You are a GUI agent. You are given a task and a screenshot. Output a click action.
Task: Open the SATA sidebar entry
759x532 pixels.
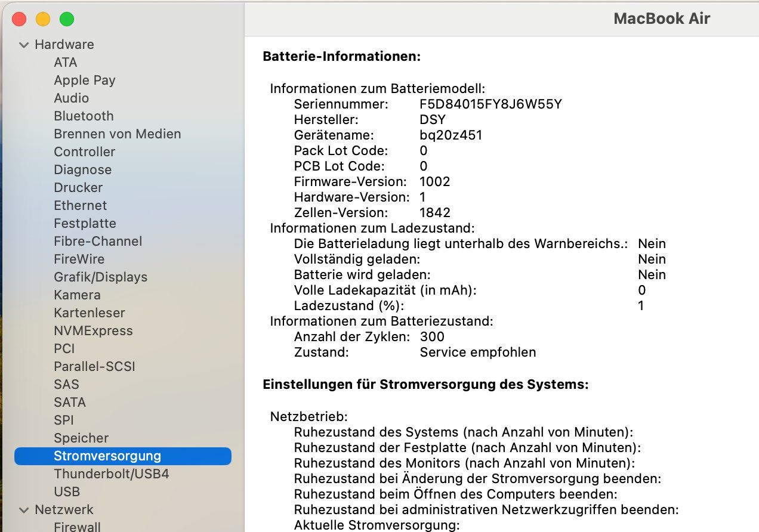70,403
